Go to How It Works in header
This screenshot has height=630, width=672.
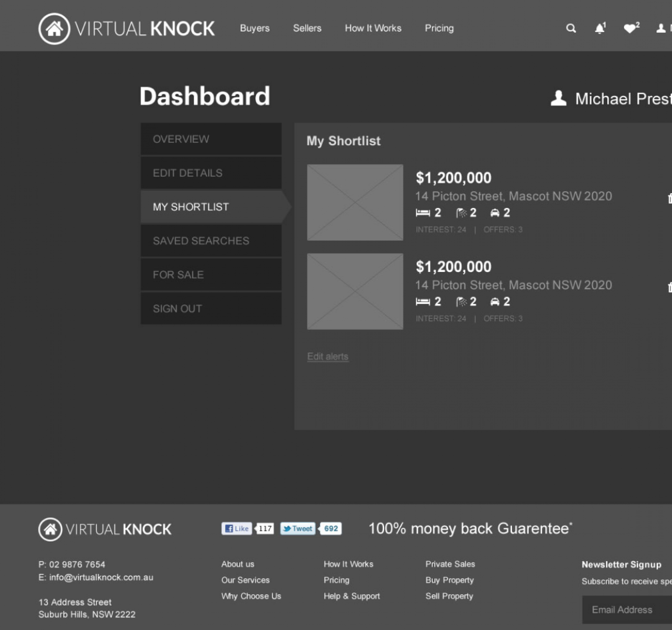[373, 28]
